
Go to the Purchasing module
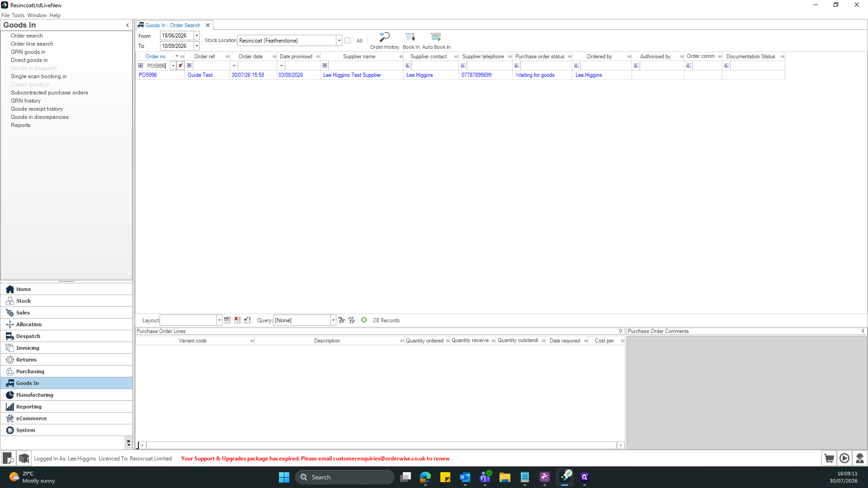pos(66,371)
